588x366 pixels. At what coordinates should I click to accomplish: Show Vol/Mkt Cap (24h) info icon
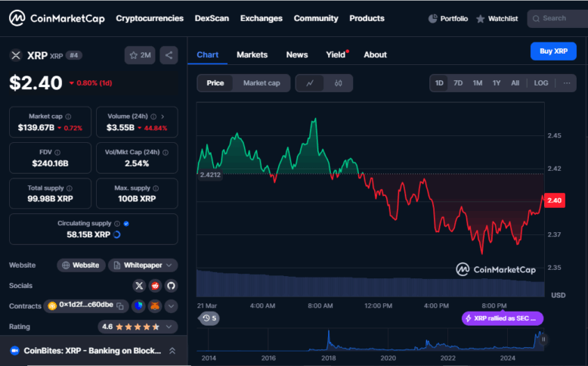[x=166, y=153]
